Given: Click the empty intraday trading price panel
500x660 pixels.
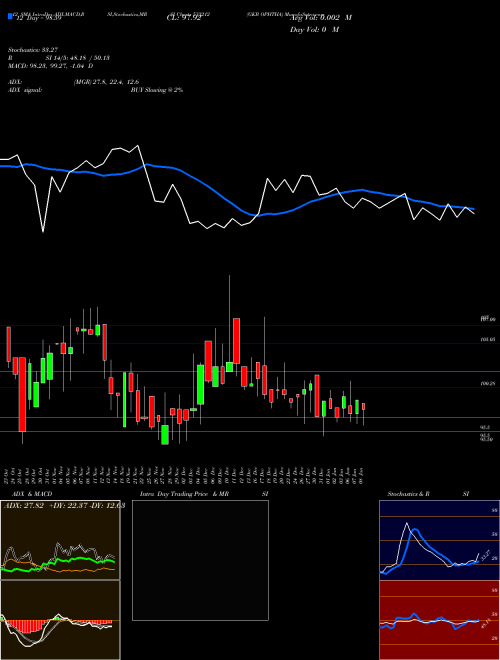Looking at the screenshot, I should click(200, 560).
